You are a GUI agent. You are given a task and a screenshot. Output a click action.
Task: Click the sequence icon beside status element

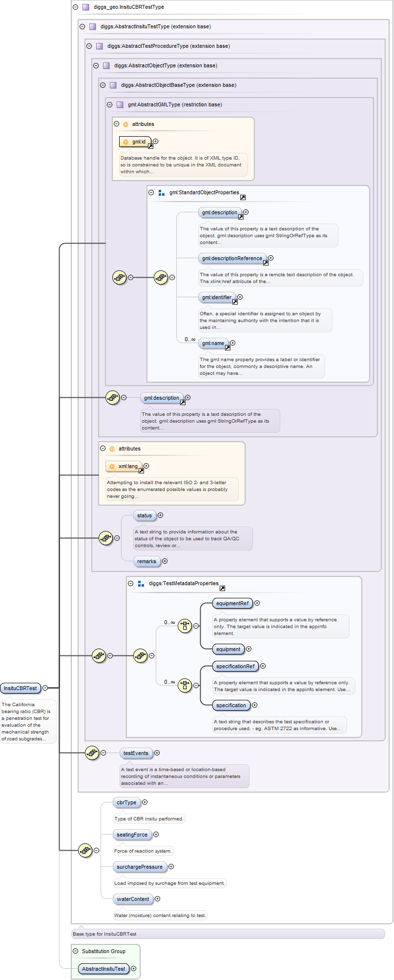coord(106,538)
